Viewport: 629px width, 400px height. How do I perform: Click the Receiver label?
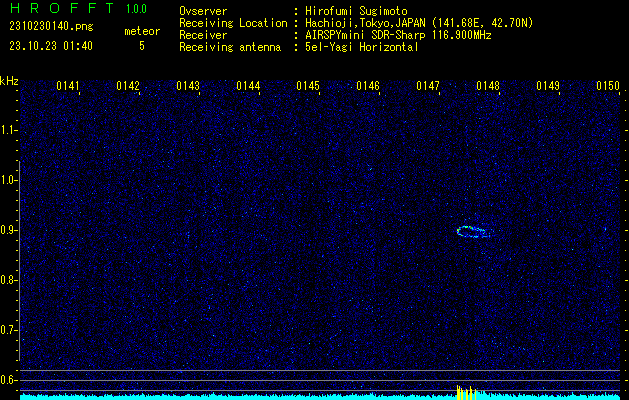[203, 35]
